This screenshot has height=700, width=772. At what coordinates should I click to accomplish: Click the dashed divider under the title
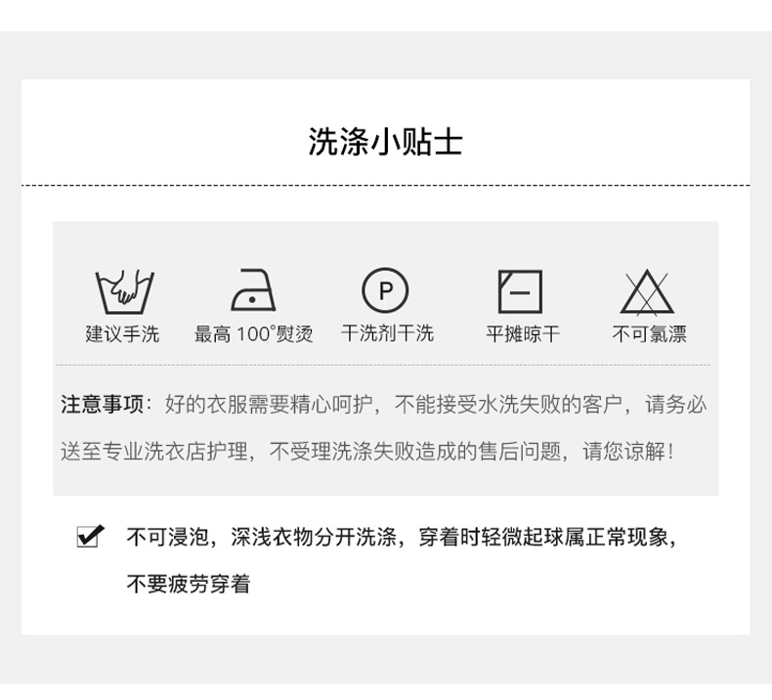click(385, 186)
